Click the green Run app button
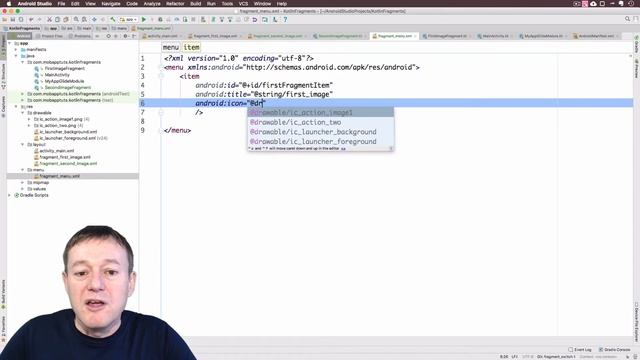The width and height of the screenshot is (640, 360). coord(144,19)
